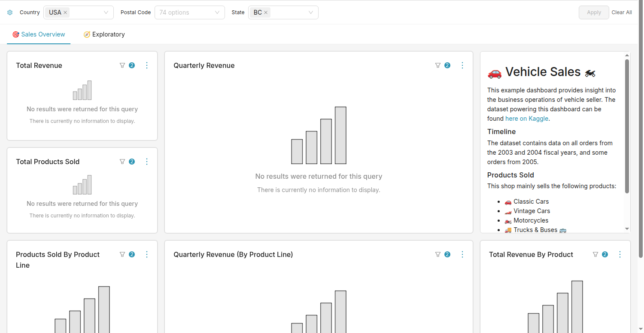The width and height of the screenshot is (644, 333).
Task: Remove BC tag from State filter
Action: [x=266, y=12]
